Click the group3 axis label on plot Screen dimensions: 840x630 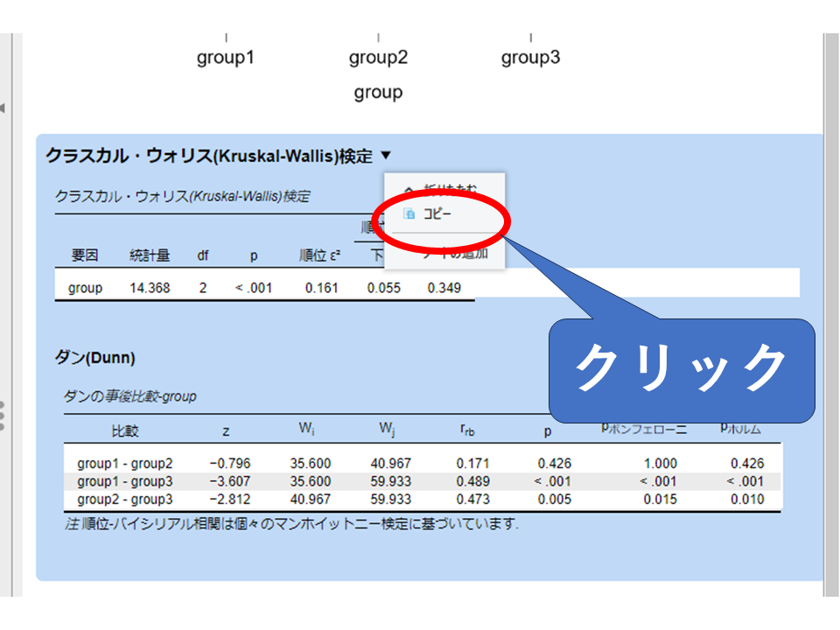click(x=530, y=58)
